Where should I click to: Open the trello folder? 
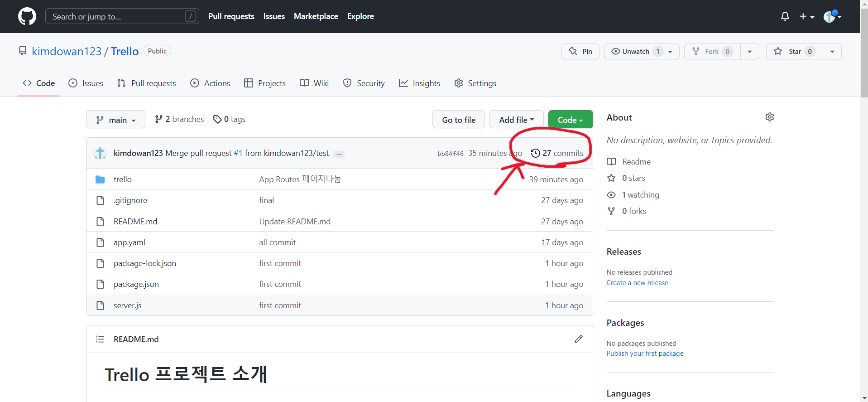point(123,179)
